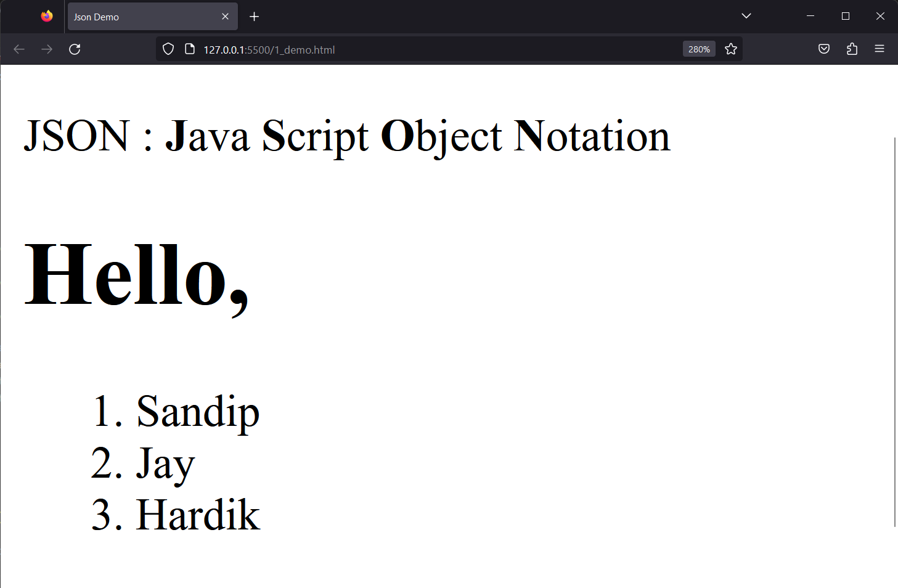Focus the address bar URL field
The image size is (898, 588).
441,49
